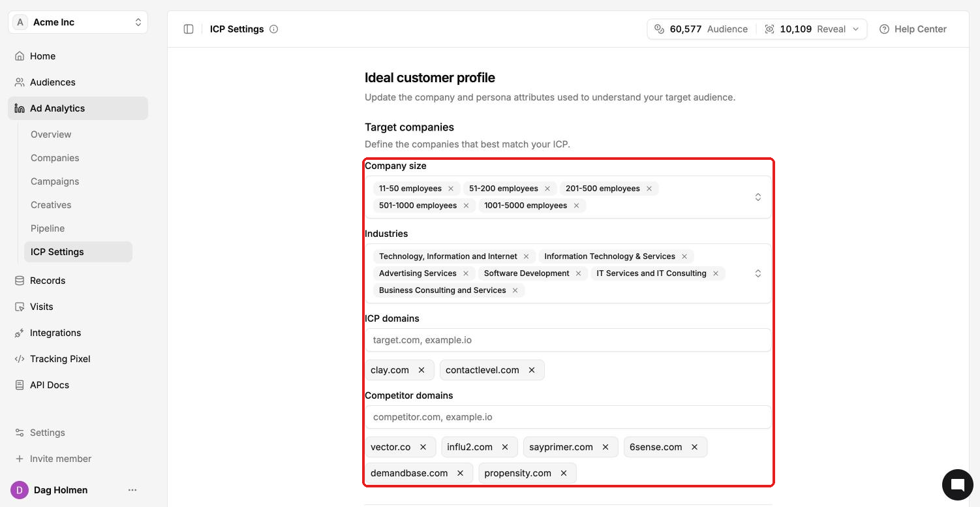Delete sayprimer.com competitor domain
This screenshot has height=507, width=980.
(x=605, y=447)
